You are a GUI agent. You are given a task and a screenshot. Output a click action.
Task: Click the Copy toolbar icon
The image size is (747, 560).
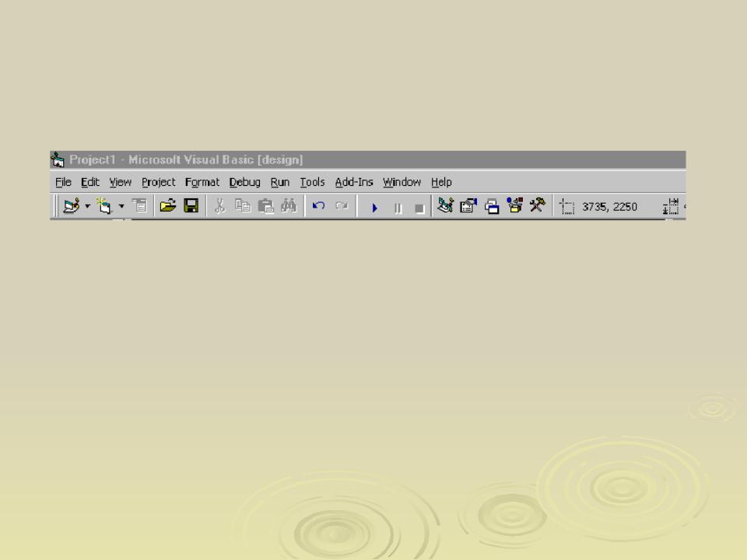(x=243, y=205)
